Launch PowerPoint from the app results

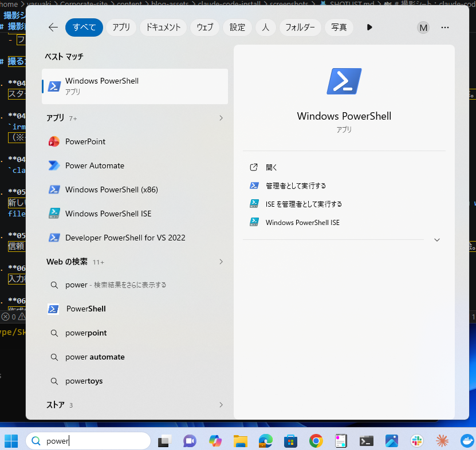pyautogui.click(x=135, y=141)
